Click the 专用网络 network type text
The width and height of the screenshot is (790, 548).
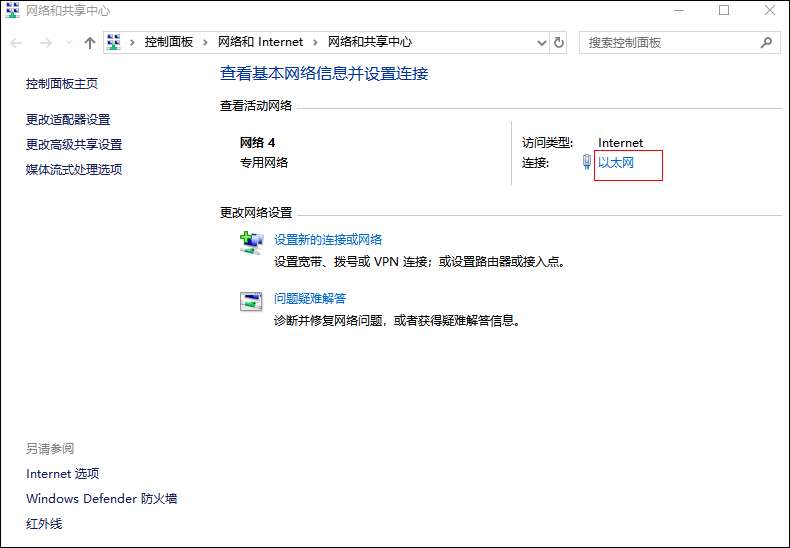point(264,163)
